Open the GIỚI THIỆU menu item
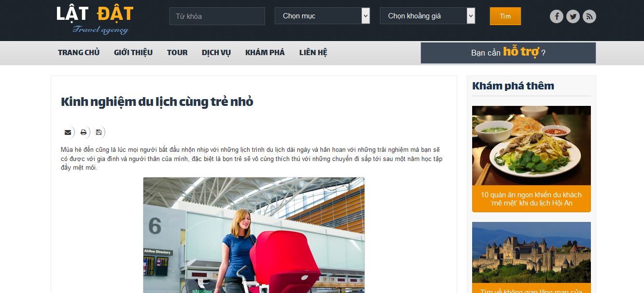 133,52
